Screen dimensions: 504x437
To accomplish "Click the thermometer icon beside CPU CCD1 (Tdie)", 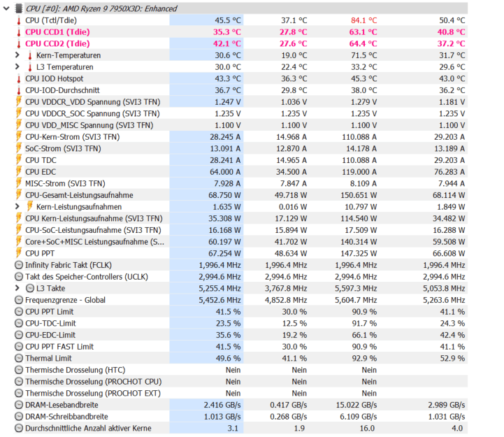I will point(19,32).
